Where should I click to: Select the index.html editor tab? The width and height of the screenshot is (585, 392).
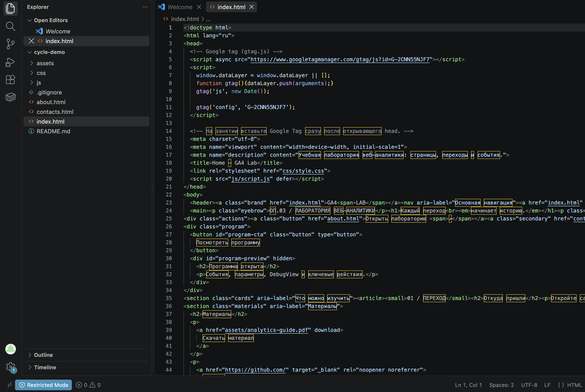[x=231, y=7]
